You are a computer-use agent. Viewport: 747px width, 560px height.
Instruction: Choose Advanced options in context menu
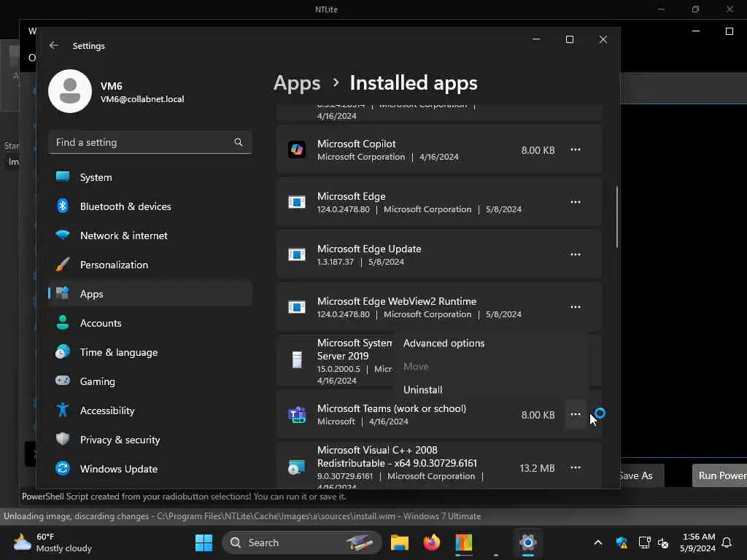tap(491, 343)
